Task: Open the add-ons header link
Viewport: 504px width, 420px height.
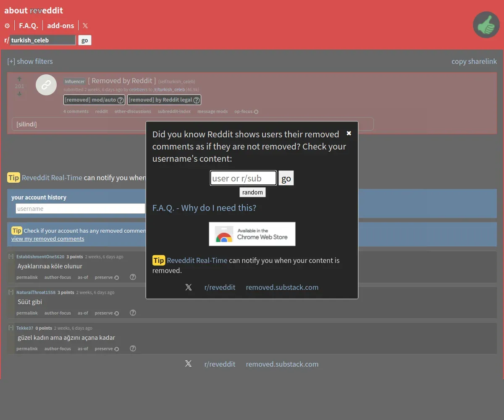Action: 60,26
